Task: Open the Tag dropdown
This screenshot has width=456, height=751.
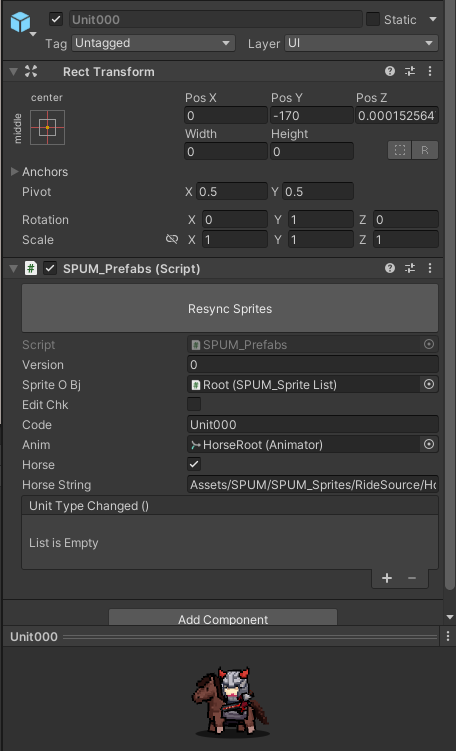Action: [x=153, y=43]
